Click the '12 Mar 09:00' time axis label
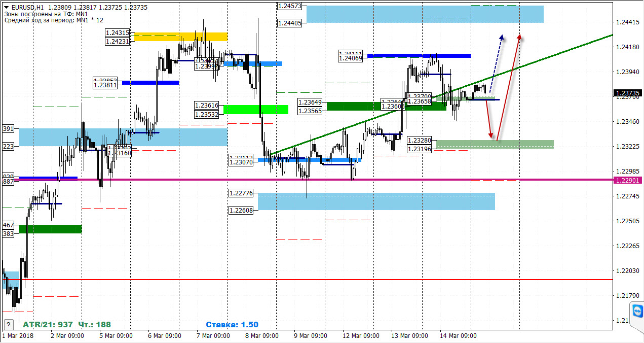Viewport: 644px width, 343px height. tap(360, 336)
